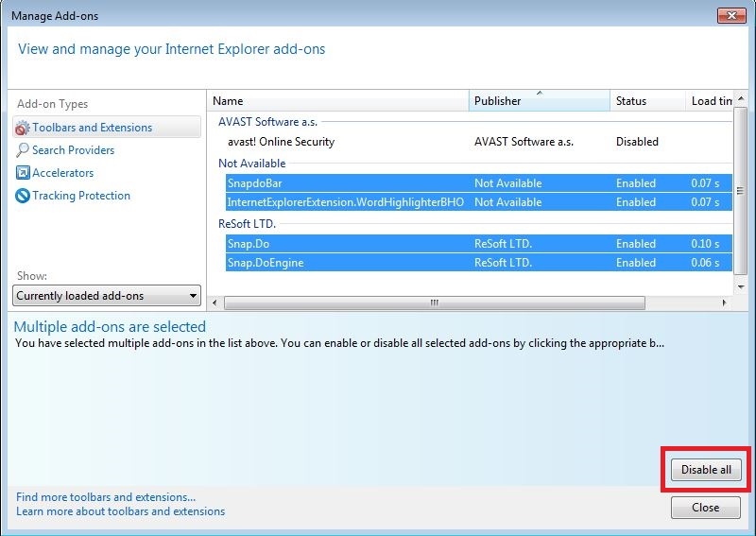This screenshot has height=536, width=756.
Task: Click the Toolbars and Extensions icon
Action: pos(23,128)
